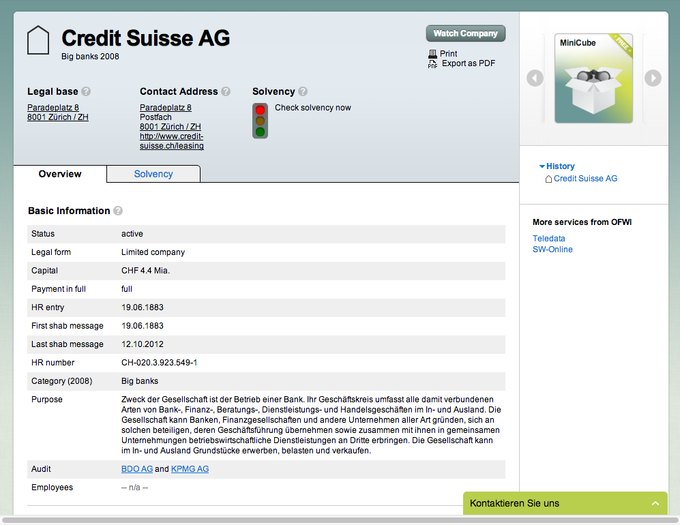680x525 pixels.
Task: Open Legal base 8001 Zürich / ZH link
Action: (58, 117)
